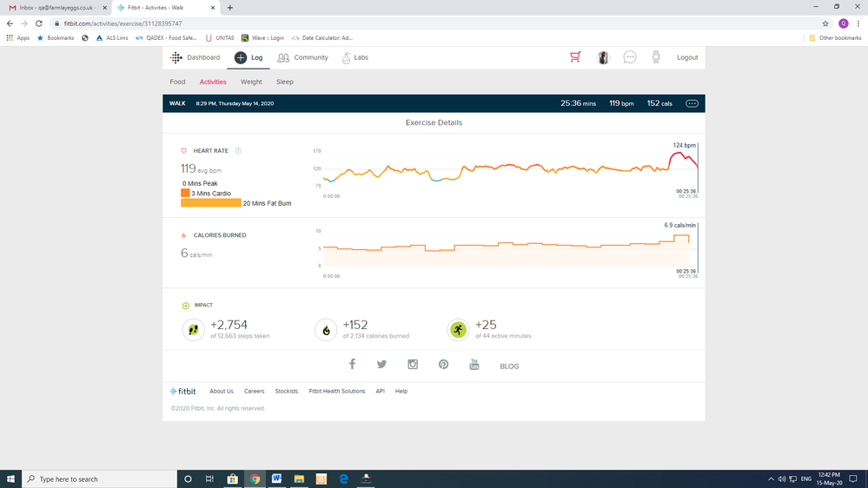Open the profile avatar picture
This screenshot has width=868, height=488.
click(603, 57)
